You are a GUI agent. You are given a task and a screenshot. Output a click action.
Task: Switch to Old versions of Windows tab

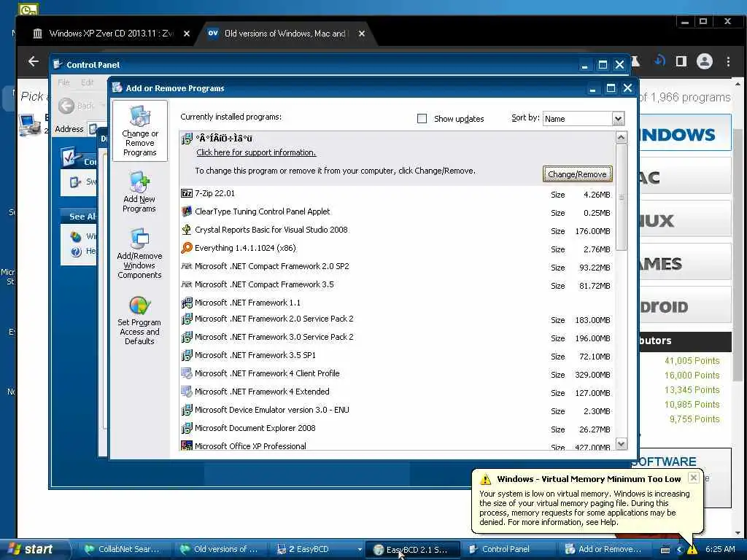point(285,34)
